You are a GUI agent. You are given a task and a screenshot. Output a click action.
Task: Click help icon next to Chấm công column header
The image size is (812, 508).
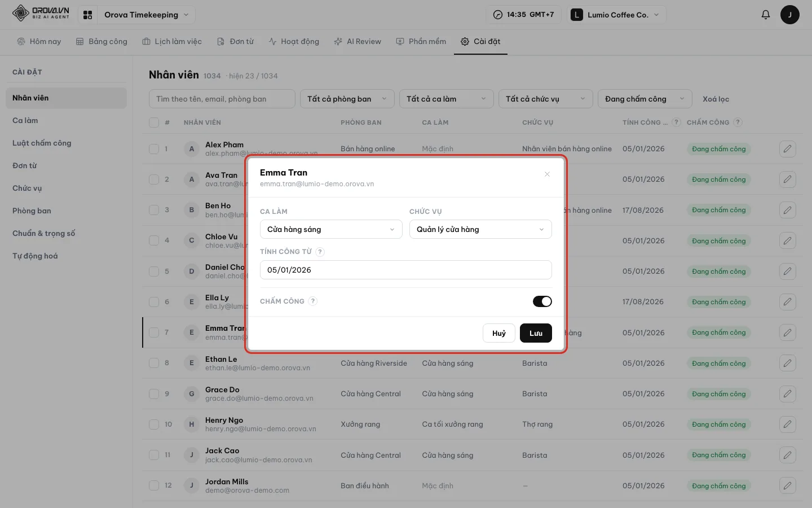(738, 122)
